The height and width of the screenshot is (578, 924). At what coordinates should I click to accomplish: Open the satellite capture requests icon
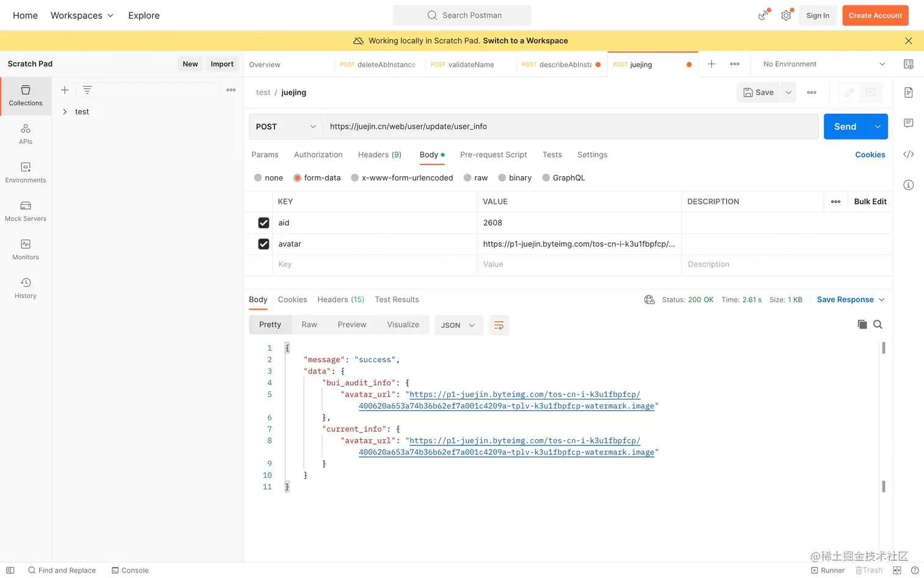(x=764, y=15)
